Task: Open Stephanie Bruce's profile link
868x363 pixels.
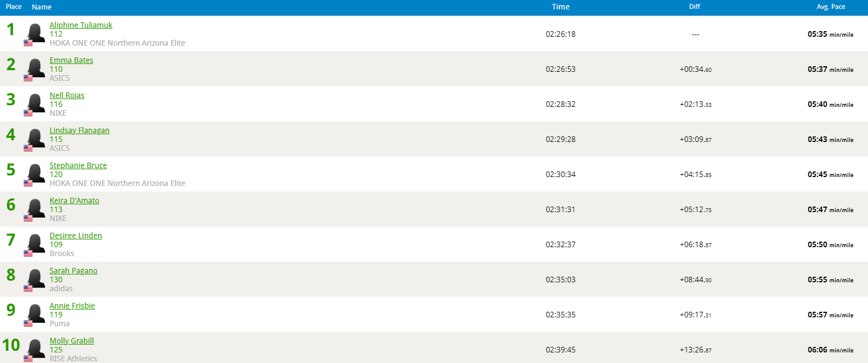Action: 78,165
